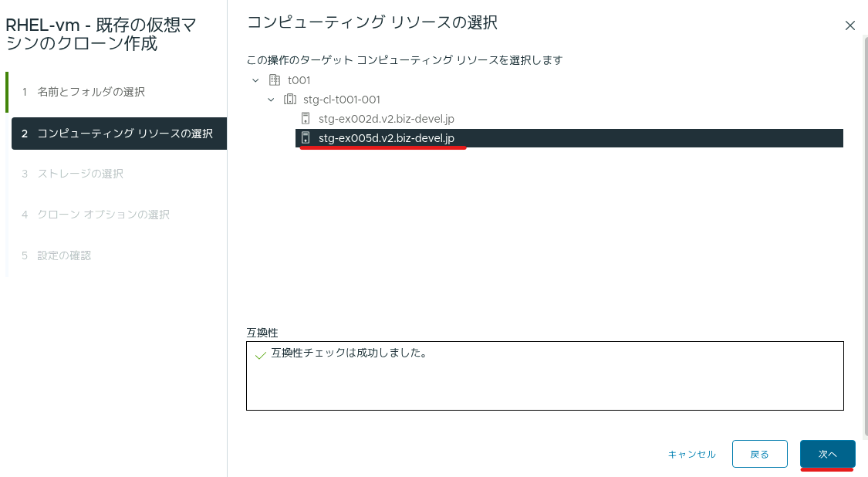The height and width of the screenshot is (477, 868).
Task: Click the instruction text この操作のターゲット コンピューティング リソースを選択します
Action: pos(404,60)
